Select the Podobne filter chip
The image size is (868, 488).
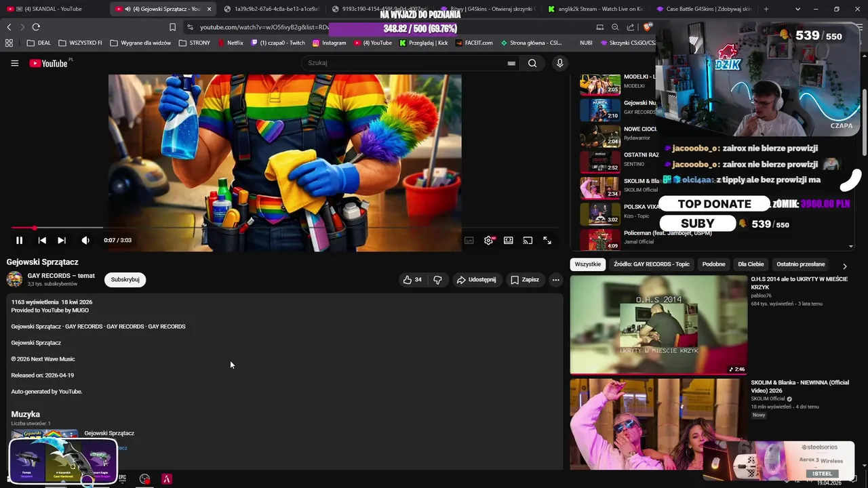click(x=713, y=264)
